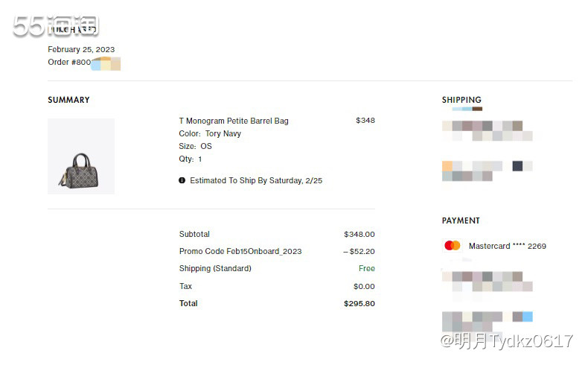The width and height of the screenshot is (588, 368).
Task: Select the PAYMENT section heading
Action: click(x=461, y=221)
